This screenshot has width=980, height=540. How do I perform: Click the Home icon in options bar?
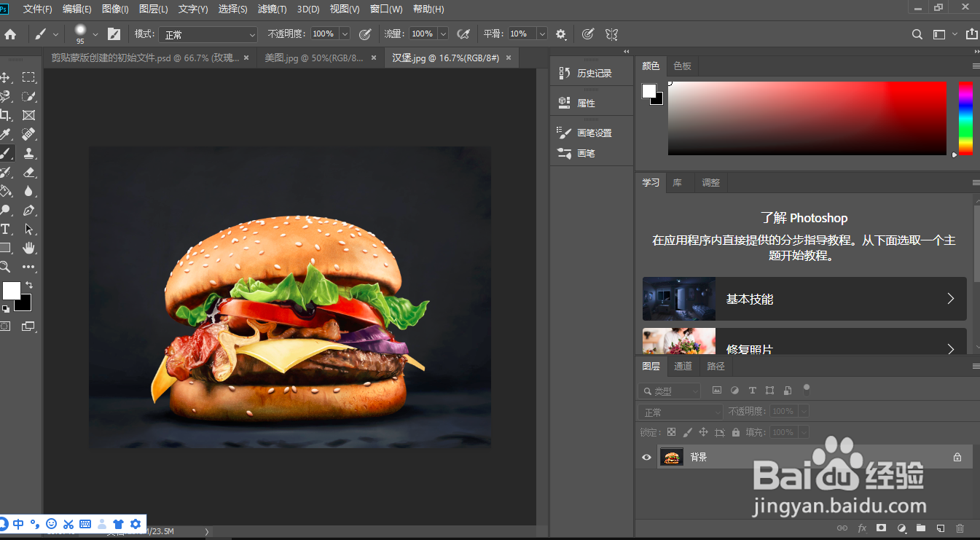coord(10,34)
